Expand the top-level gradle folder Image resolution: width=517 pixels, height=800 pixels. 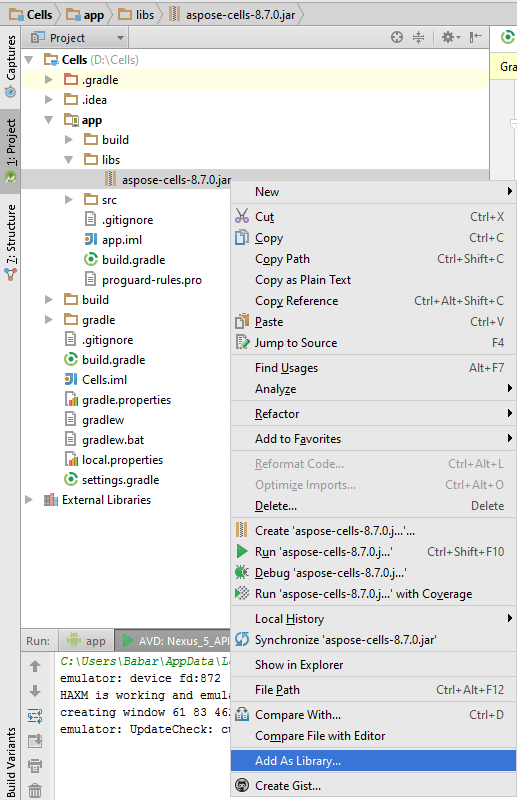tap(49, 320)
